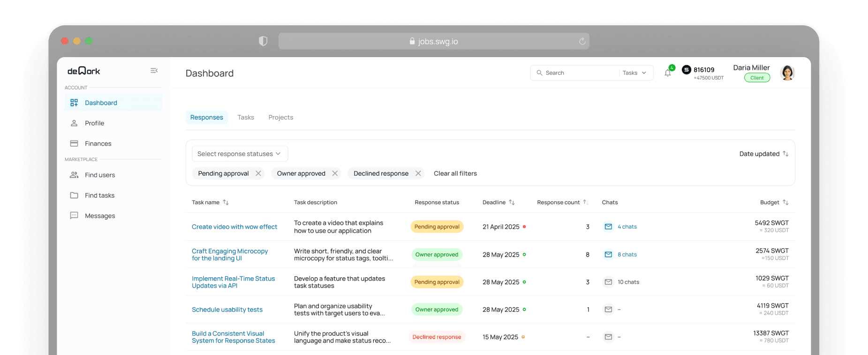Screen dimensions: 868x355
Task: Remove the Owner approved filter chip
Action: (335, 173)
